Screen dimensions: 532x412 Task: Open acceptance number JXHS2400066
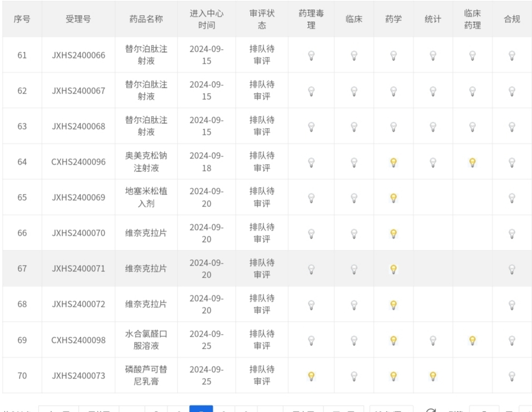[78, 55]
